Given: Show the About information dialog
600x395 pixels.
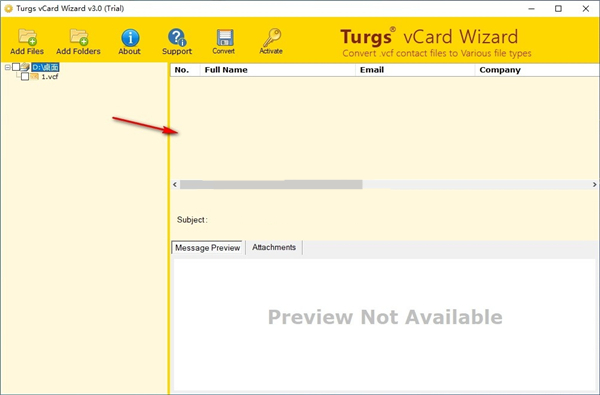Looking at the screenshot, I should (130, 41).
